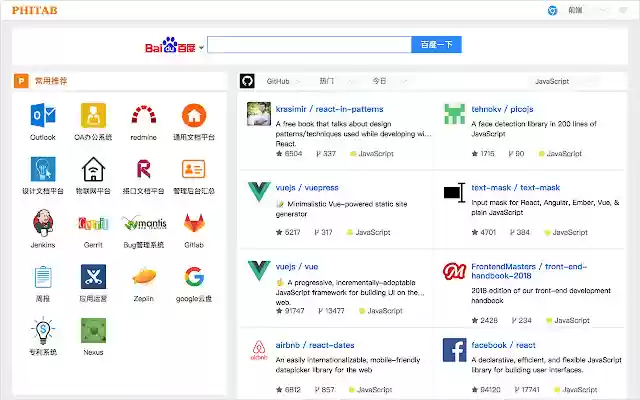Click the 17741 fork count on react

point(527,390)
